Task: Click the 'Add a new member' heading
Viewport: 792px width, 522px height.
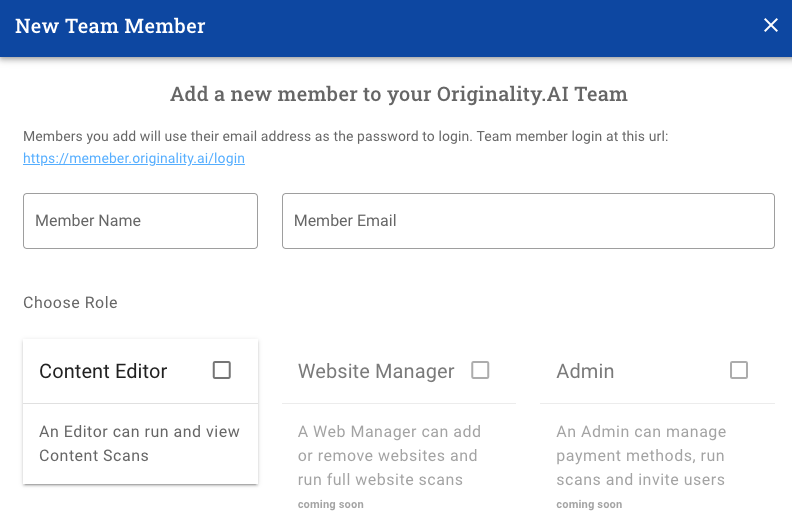Action: coord(399,94)
